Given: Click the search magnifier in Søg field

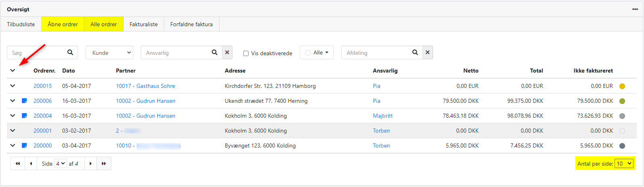Looking at the screenshot, I should point(70,52).
